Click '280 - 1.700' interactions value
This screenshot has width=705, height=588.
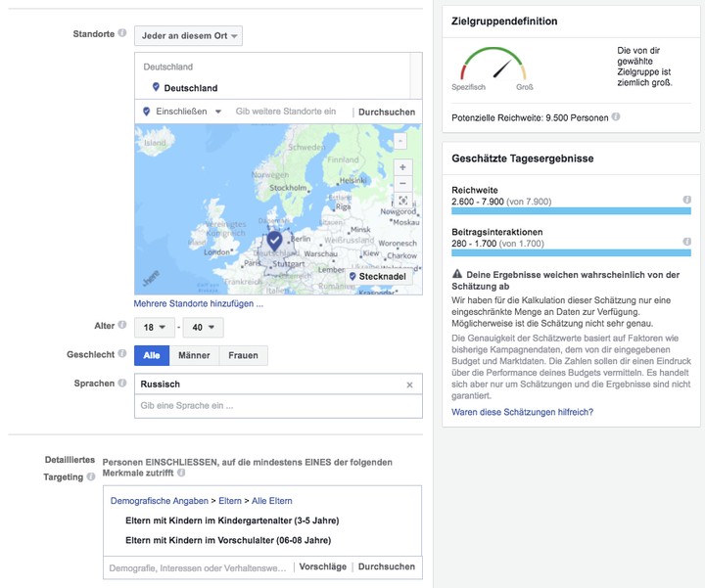474,244
